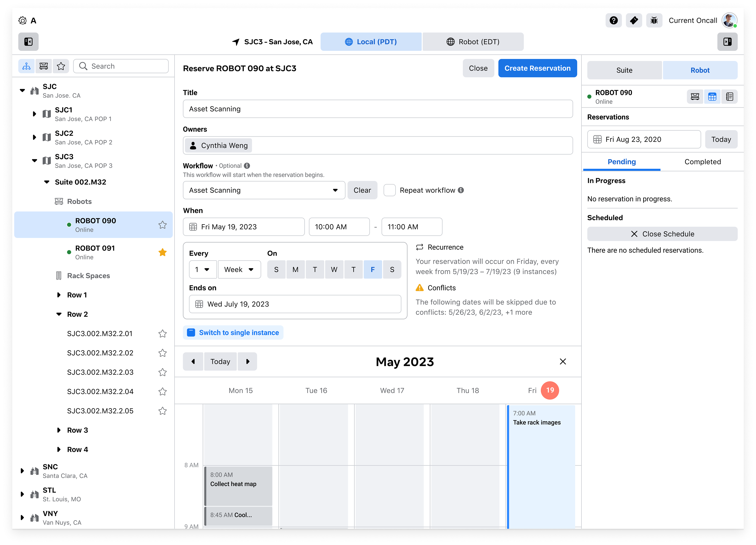
Task: Open the Ends on date field
Action: click(295, 304)
